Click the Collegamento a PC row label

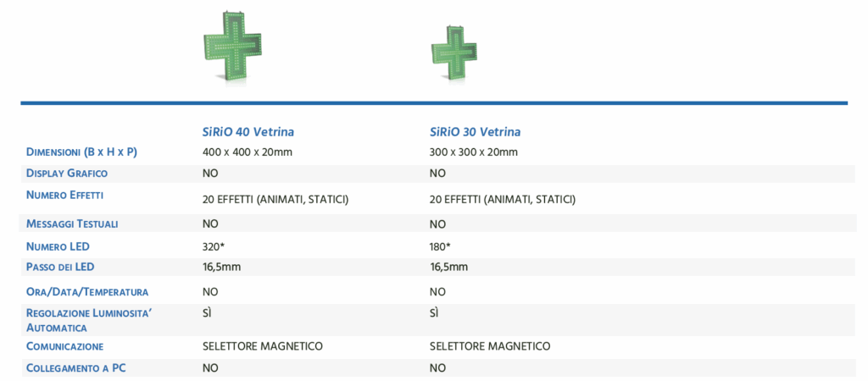pyautogui.click(x=77, y=368)
